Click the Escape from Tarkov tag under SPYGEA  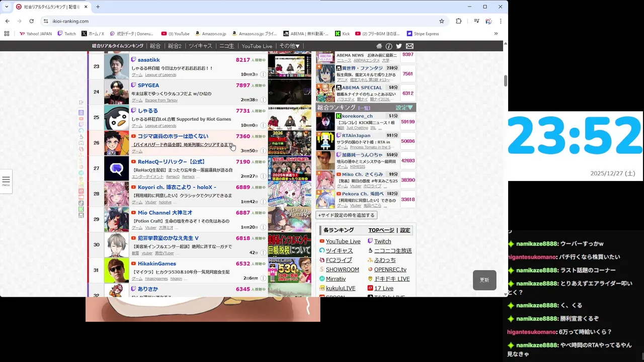(x=161, y=101)
